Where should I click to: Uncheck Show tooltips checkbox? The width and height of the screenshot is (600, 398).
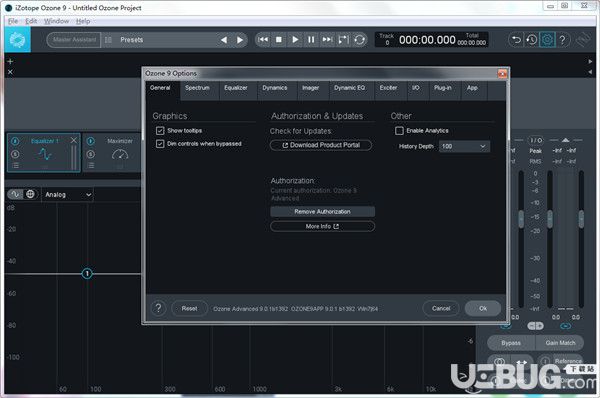(x=160, y=131)
